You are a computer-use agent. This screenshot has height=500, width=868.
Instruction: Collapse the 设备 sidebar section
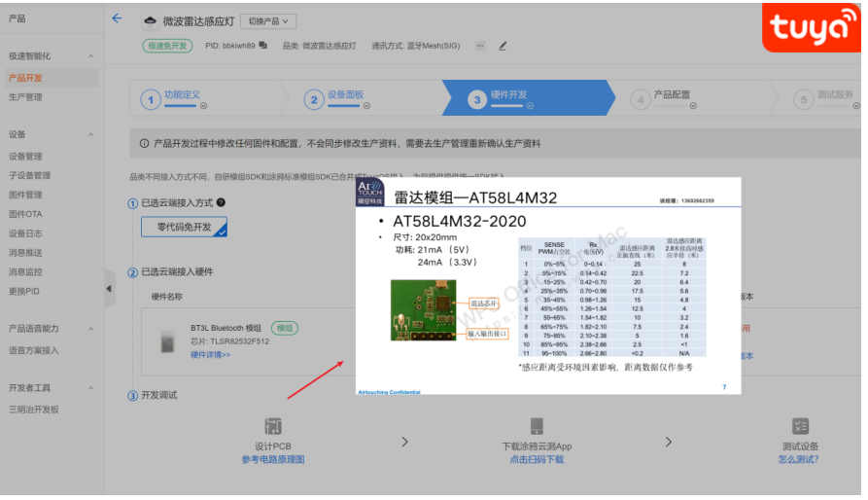point(90,134)
